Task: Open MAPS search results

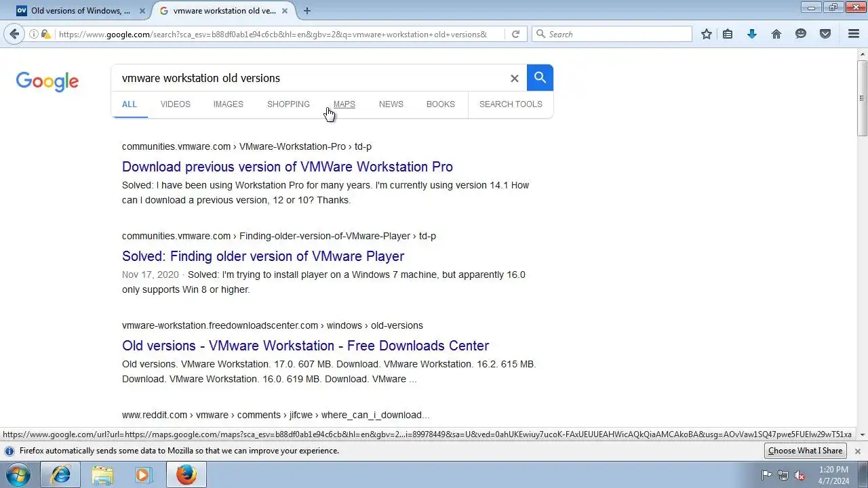Action: coord(344,104)
